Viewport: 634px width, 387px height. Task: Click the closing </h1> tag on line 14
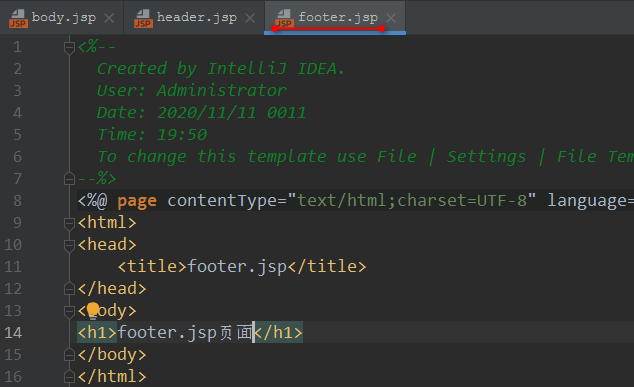click(x=278, y=332)
